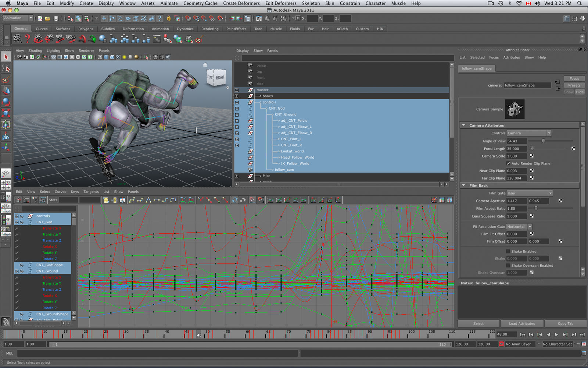The width and height of the screenshot is (588, 368).
Task: Adjust the Film Aspect Ratio slider
Action: point(536,208)
